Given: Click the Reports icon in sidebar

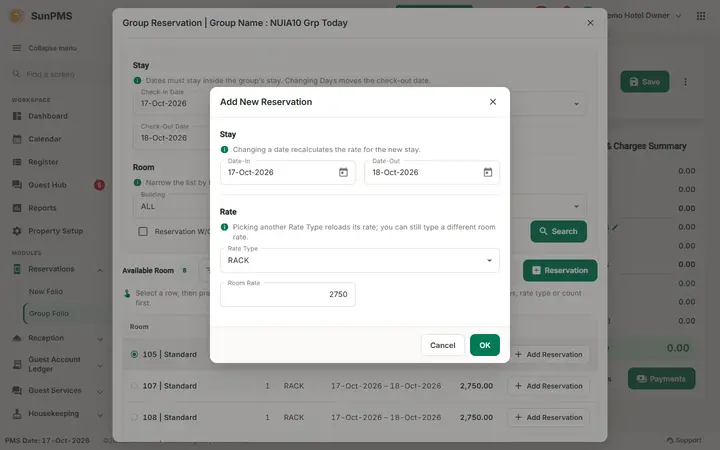Looking at the screenshot, I should click(x=17, y=208).
